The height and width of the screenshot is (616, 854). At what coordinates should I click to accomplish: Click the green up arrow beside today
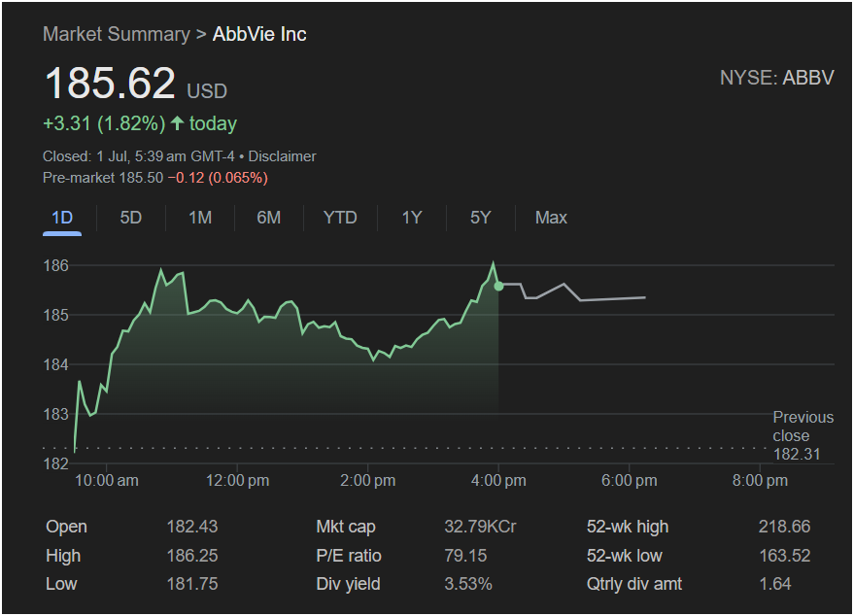coord(177,123)
